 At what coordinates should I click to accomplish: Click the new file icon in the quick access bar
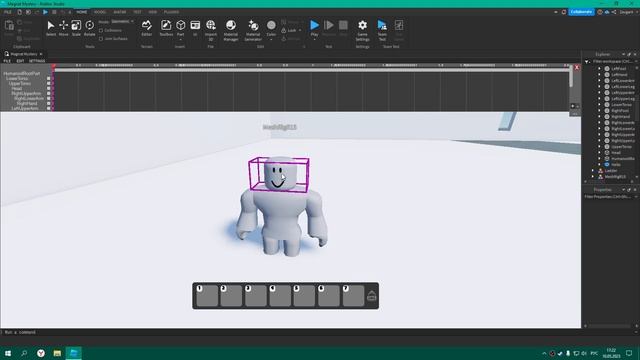(19, 12)
